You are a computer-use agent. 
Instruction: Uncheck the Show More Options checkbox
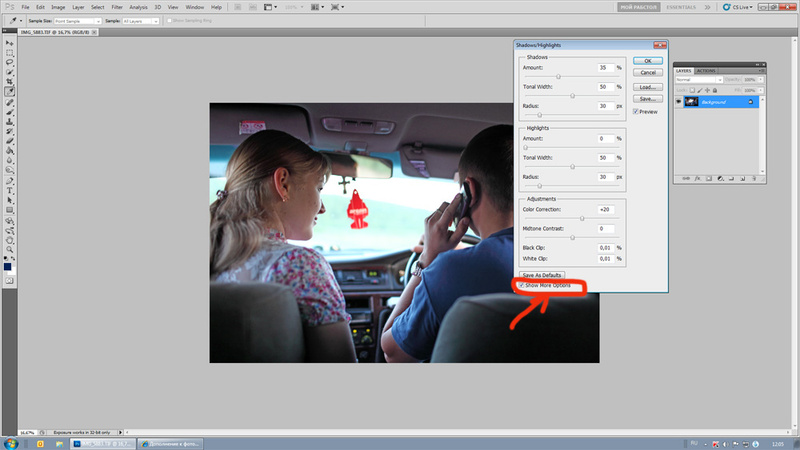tap(522, 285)
